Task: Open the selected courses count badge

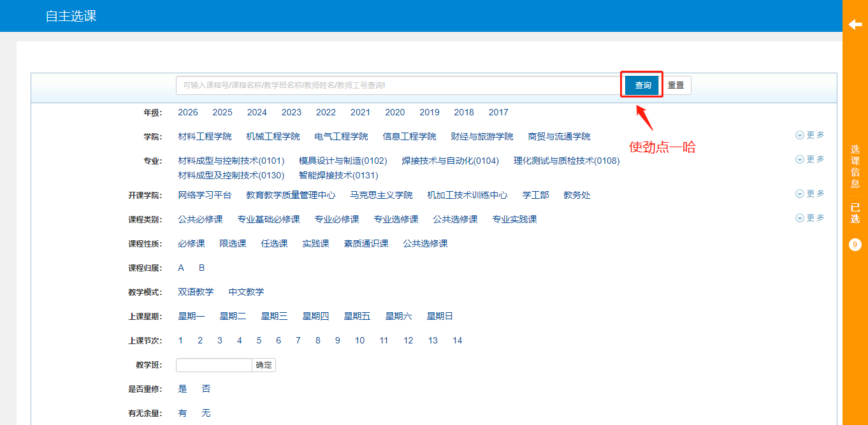Action: click(x=855, y=245)
